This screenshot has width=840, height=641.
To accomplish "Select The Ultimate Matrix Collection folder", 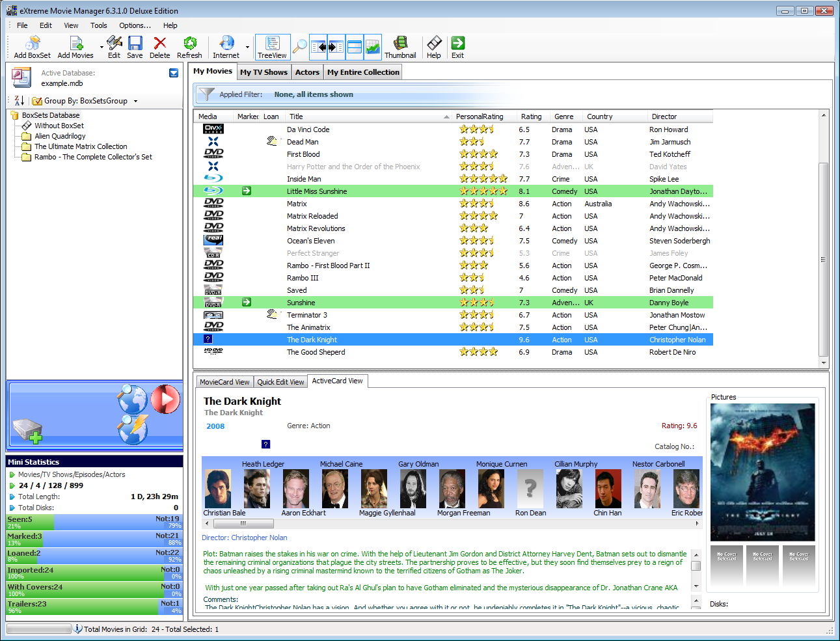I will [x=81, y=146].
